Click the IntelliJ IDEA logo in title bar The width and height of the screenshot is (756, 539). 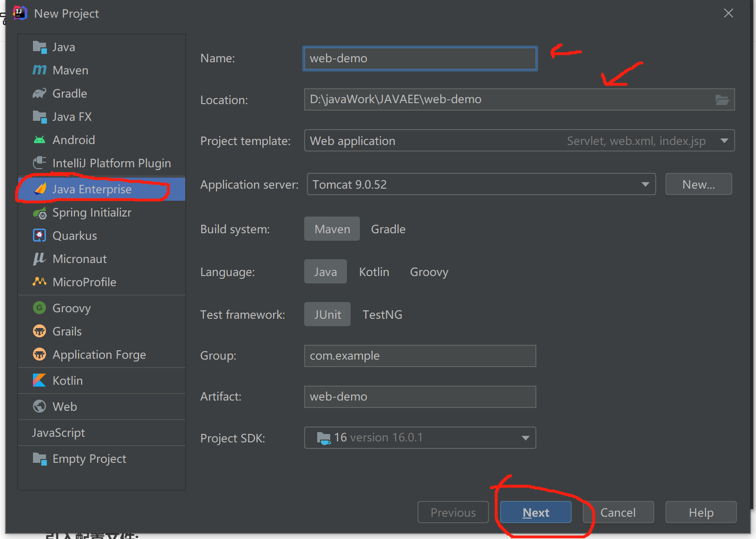20,13
